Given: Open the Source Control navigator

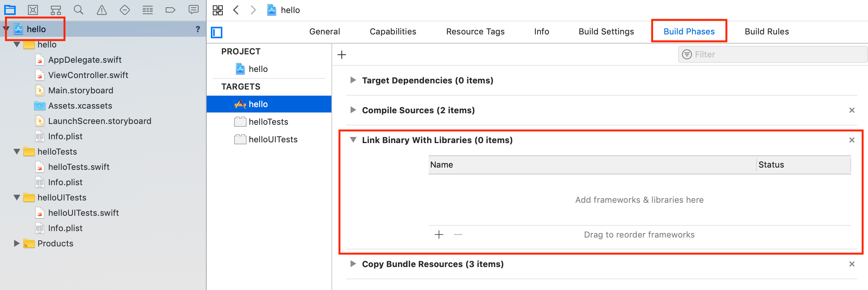Looking at the screenshot, I should [x=33, y=10].
